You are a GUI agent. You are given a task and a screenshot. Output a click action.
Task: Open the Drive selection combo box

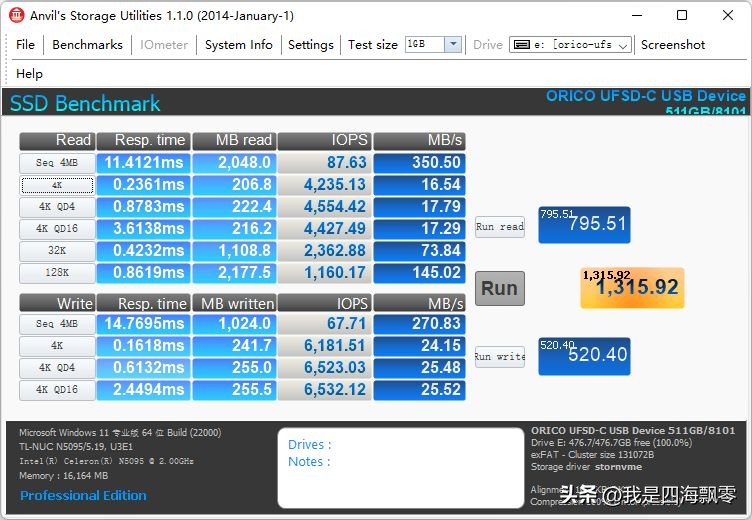click(570, 45)
